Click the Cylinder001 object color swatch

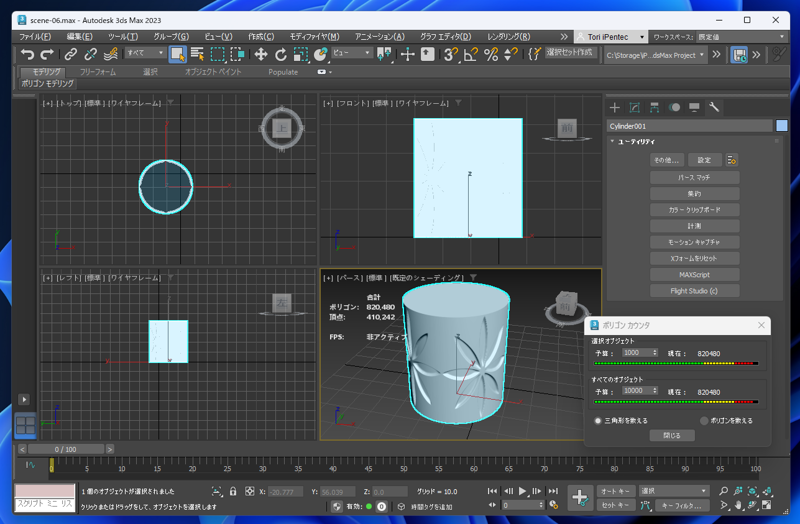pyautogui.click(x=782, y=126)
